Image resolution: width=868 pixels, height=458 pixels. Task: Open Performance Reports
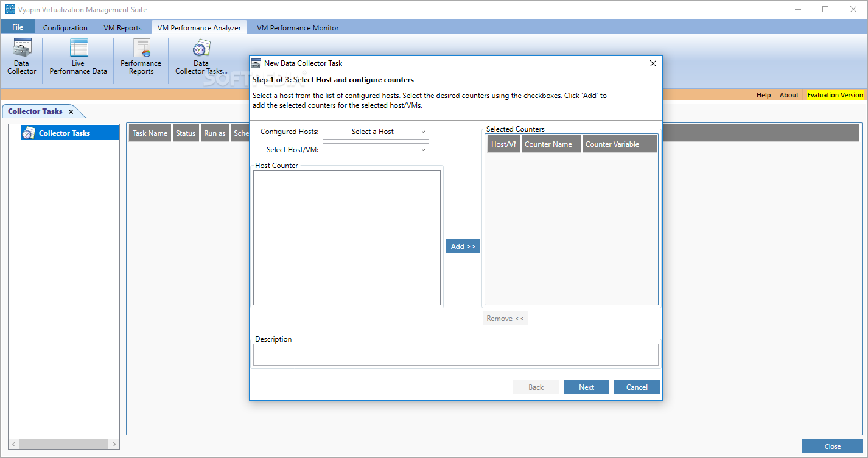point(141,57)
